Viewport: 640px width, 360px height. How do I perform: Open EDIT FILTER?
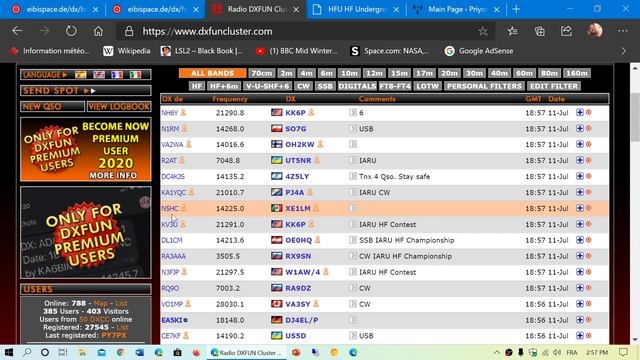point(554,86)
